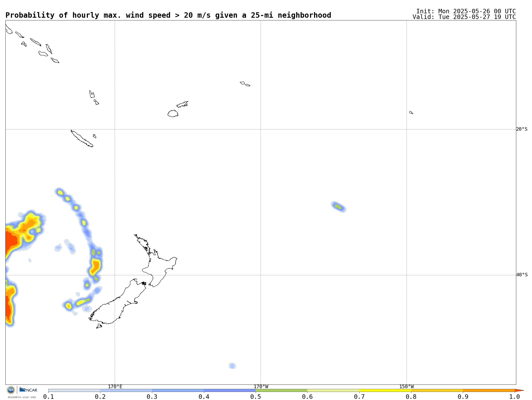Click the bright yellow 0.7–0.8 colorbar segment

(385, 390)
